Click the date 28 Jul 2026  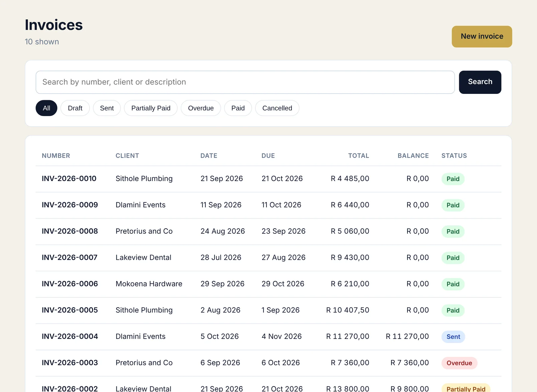coord(221,258)
